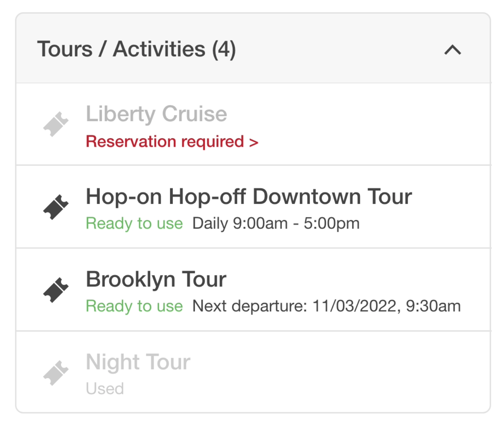Click the Next departure 11/03/2022 text
This screenshot has height=426, width=504.
pyautogui.click(x=326, y=306)
